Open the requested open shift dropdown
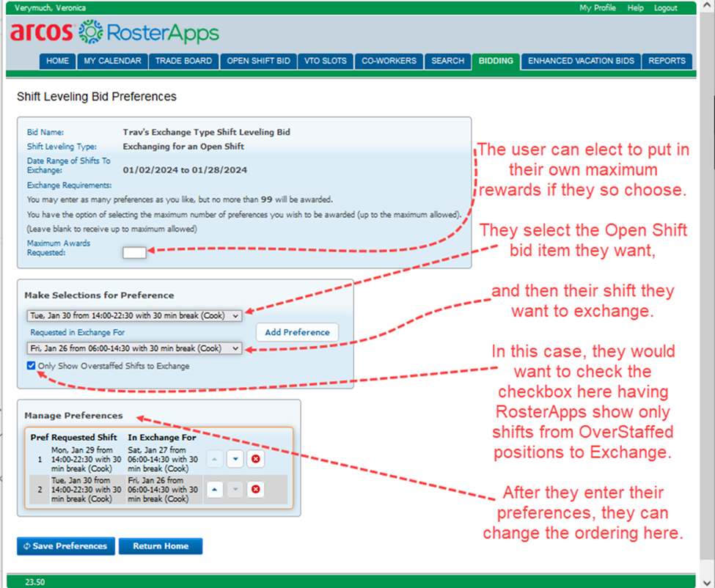This screenshot has width=715, height=588. click(x=134, y=315)
